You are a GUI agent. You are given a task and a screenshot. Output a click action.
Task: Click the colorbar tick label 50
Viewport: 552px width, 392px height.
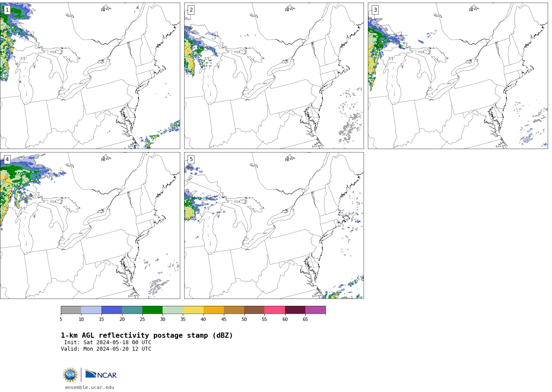[x=244, y=319]
